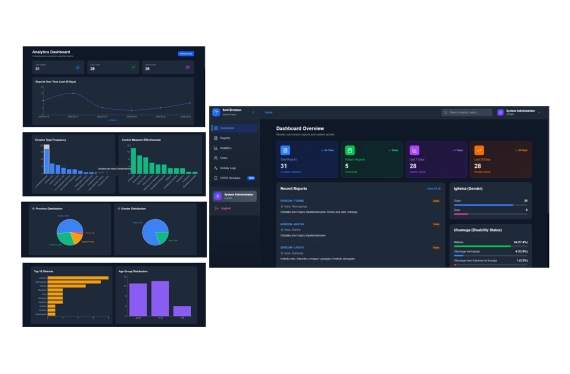Click the second report's orange status badge

[x=436, y=224]
